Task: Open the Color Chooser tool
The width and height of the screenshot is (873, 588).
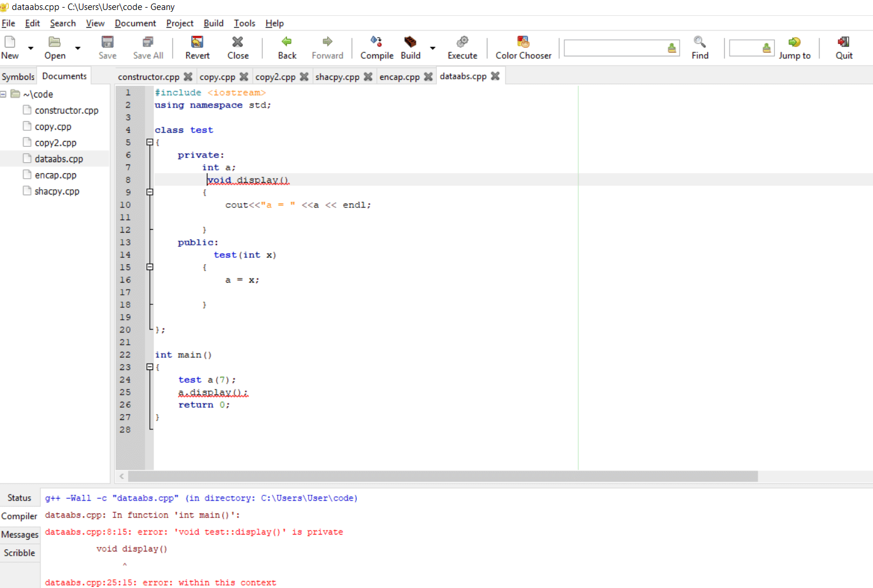Action: click(523, 42)
